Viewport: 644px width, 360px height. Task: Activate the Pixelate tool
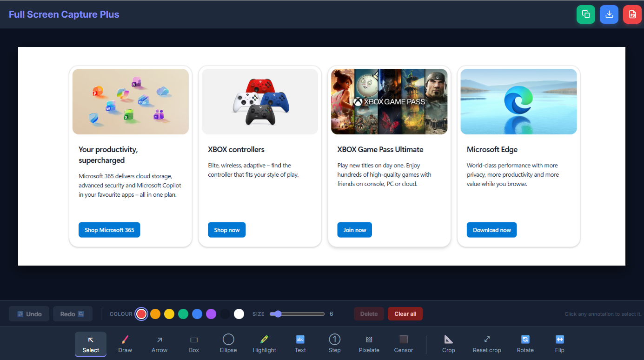[369, 345]
